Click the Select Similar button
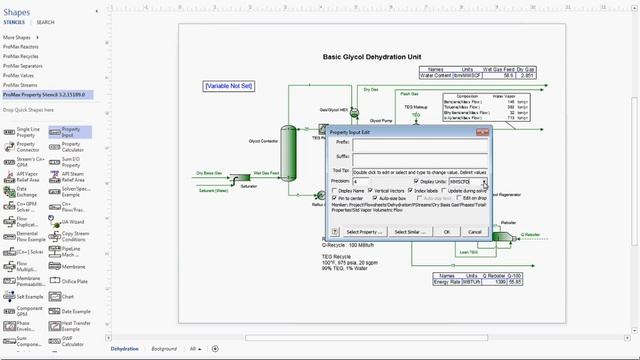Screen dimensions: 640x360 pos(410,232)
